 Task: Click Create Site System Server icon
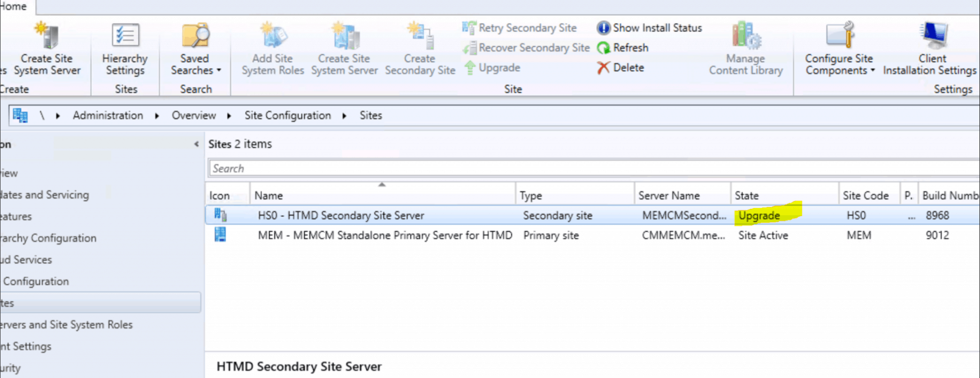(x=47, y=36)
